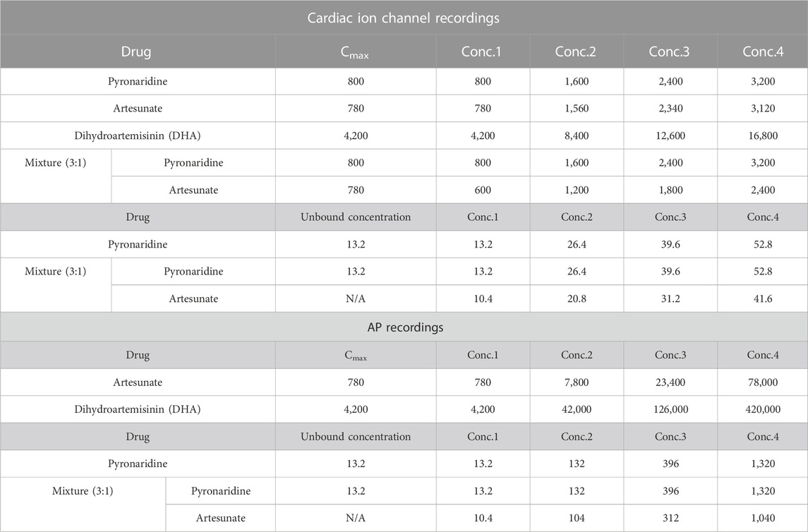Select the Artesunate label in the 41.6 row

pyautogui.click(x=193, y=298)
